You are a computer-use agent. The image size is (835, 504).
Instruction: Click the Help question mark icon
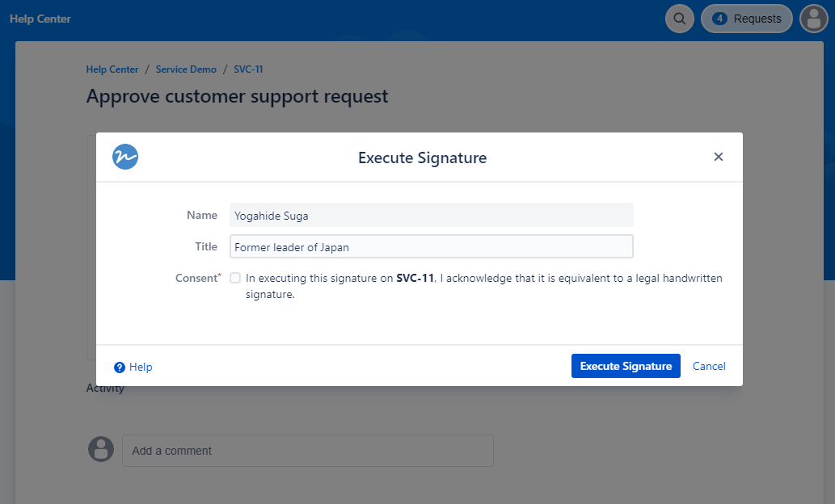click(120, 367)
